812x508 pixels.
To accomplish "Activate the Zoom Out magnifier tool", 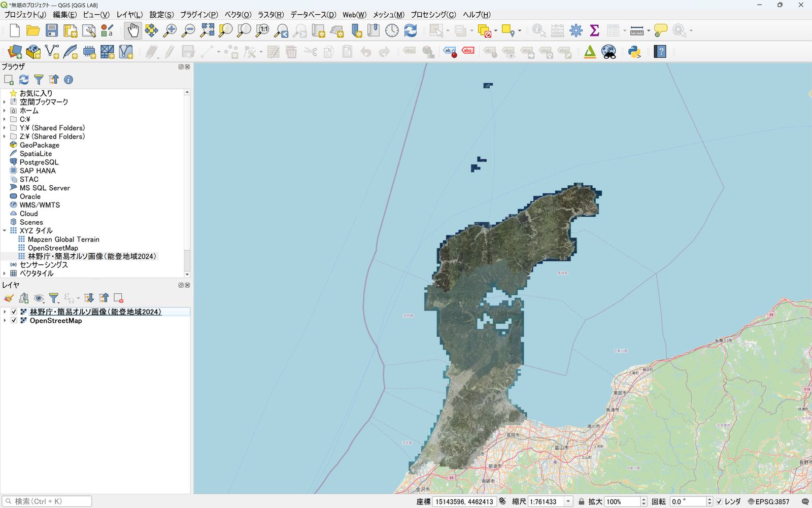I will pos(188,30).
